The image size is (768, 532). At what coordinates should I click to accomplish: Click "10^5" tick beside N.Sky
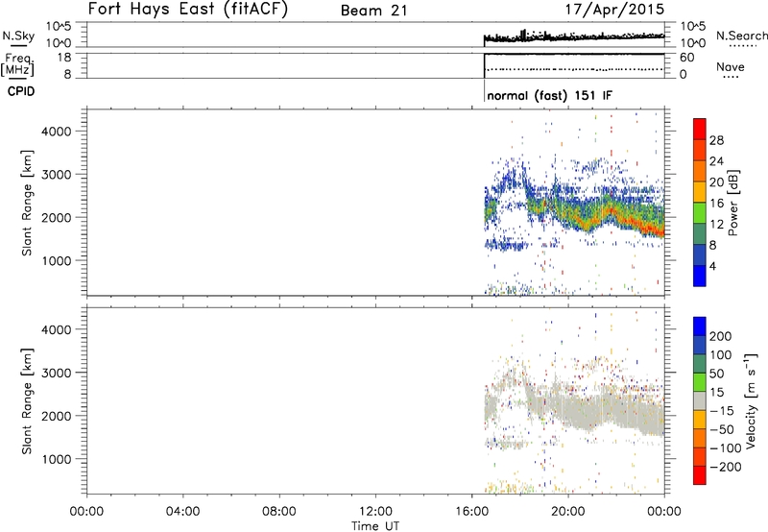pos(59,27)
